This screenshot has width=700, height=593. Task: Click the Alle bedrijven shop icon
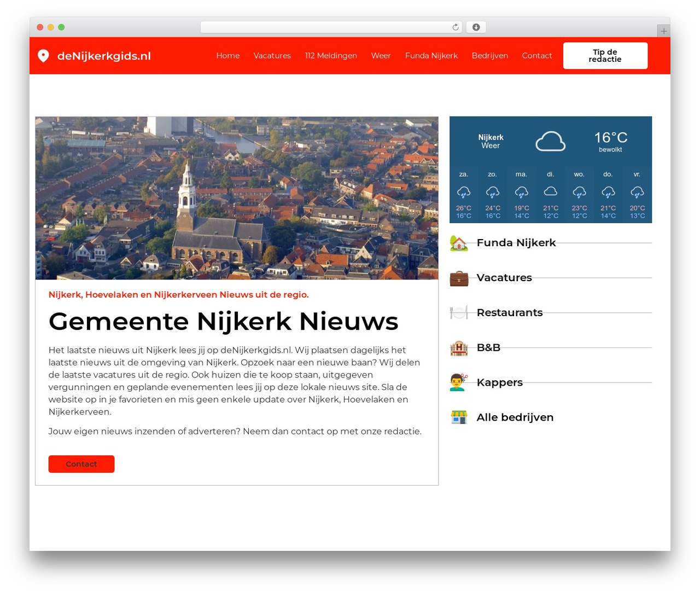(459, 417)
